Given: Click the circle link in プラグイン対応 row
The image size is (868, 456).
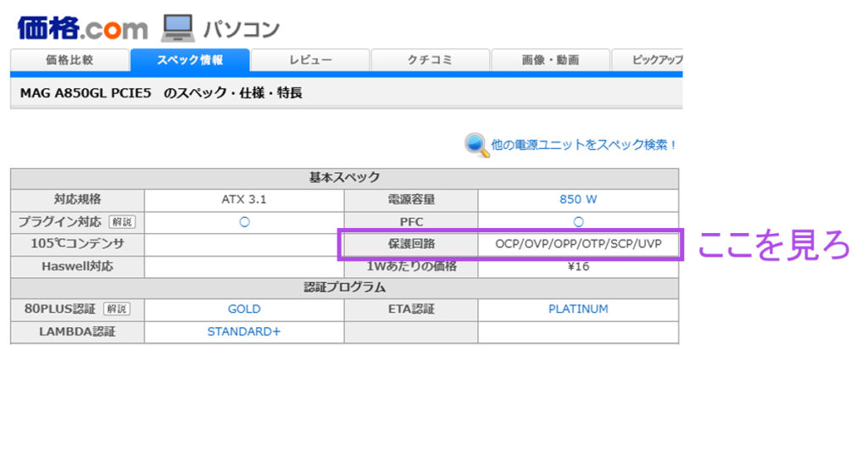Looking at the screenshot, I should pos(244,222).
